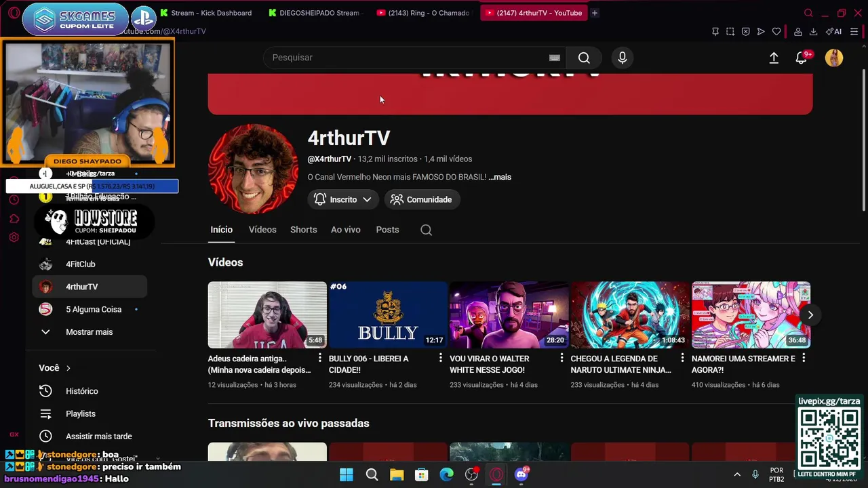The image size is (868, 488).
Task: Search within the channel magnifier icon
Action: (426, 230)
